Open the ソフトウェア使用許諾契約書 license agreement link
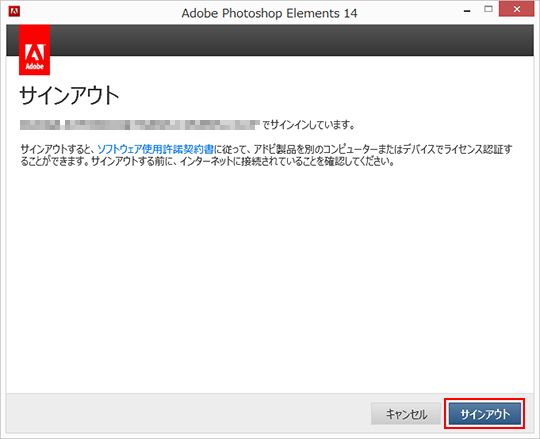This screenshot has height=439, width=540. pyautogui.click(x=155, y=149)
